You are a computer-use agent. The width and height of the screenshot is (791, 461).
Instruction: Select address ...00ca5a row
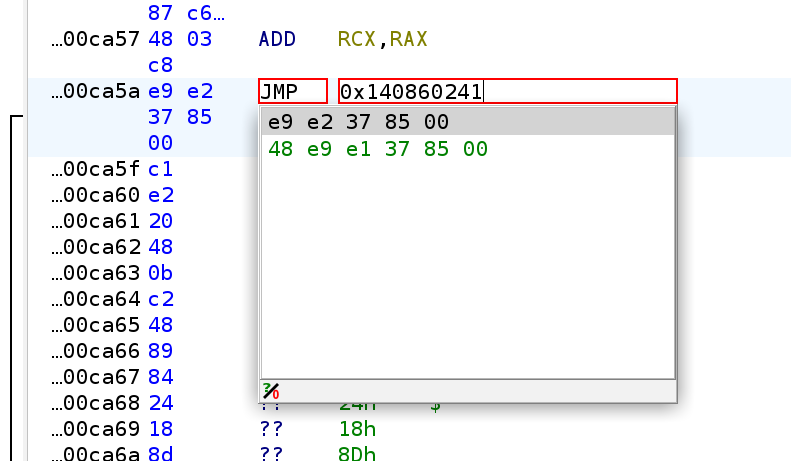click(x=98, y=92)
